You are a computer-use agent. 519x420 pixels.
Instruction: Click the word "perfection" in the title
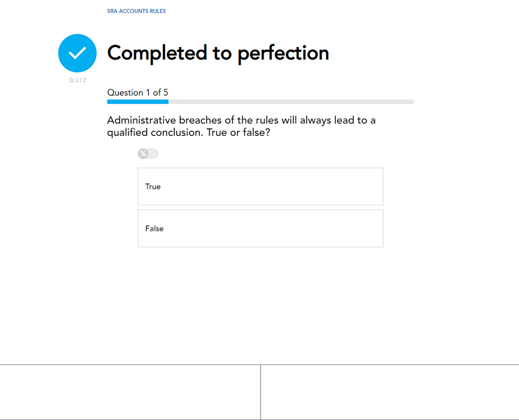[283, 53]
